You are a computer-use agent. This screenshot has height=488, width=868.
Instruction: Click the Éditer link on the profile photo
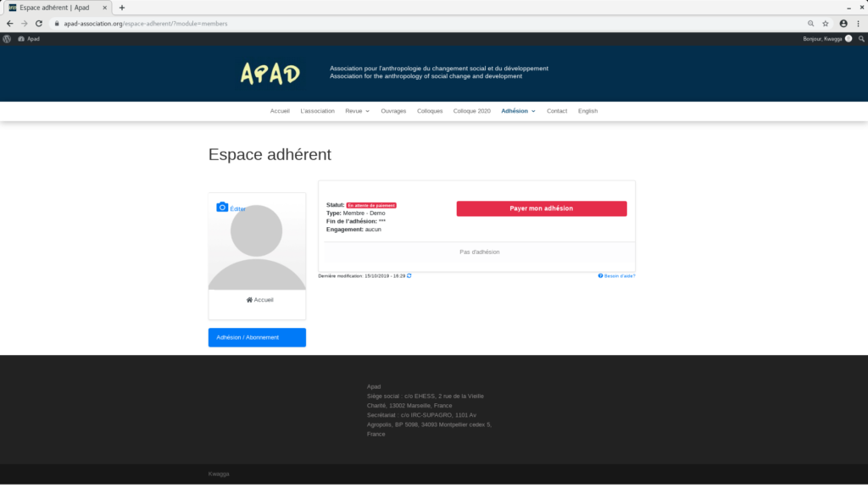point(237,209)
